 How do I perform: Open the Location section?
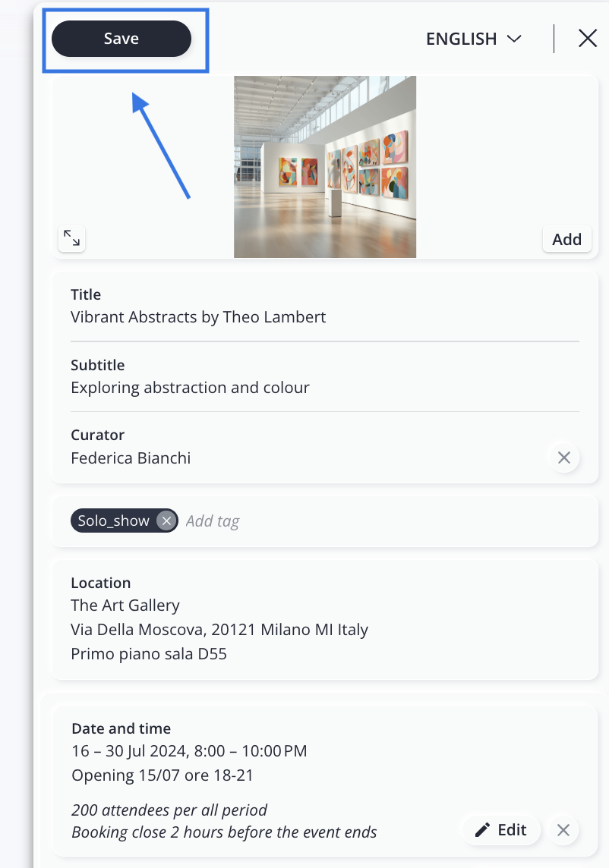coord(325,620)
